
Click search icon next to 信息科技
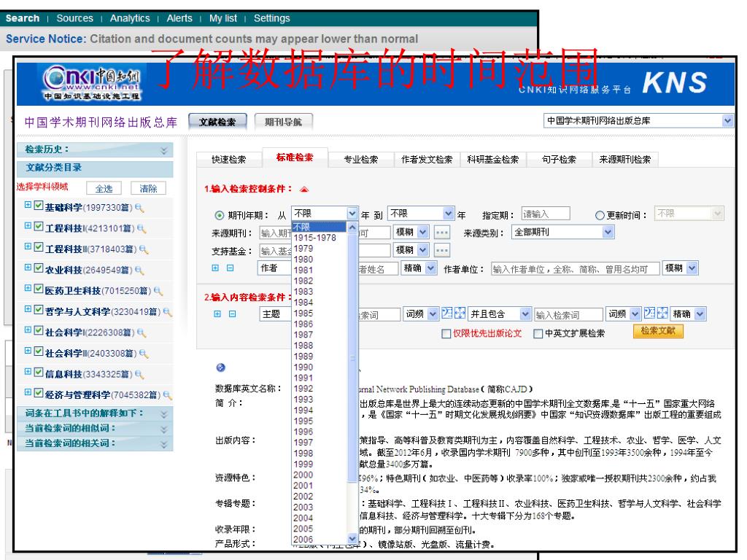(139, 374)
